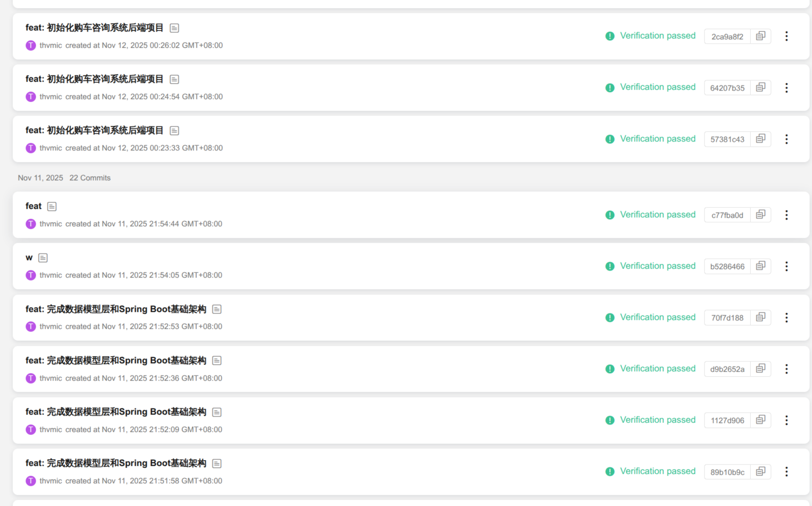Expand description icon next to 'feat' commit
Screen dimensions: 812x506
click(x=52, y=207)
